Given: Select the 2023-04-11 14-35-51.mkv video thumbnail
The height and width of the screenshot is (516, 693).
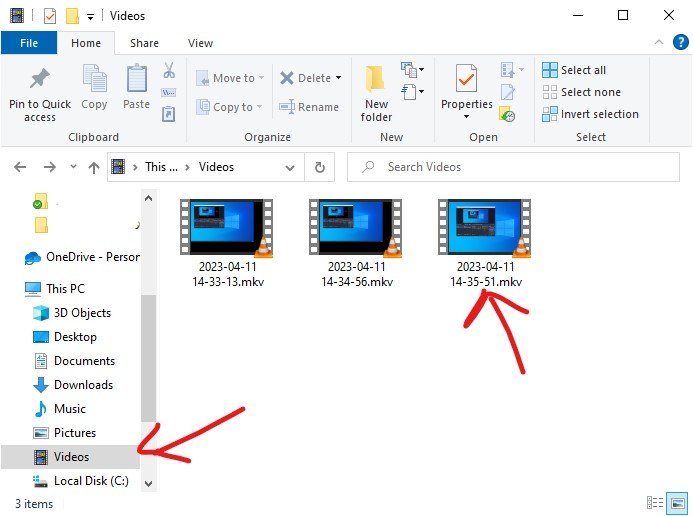Looking at the screenshot, I should (485, 227).
